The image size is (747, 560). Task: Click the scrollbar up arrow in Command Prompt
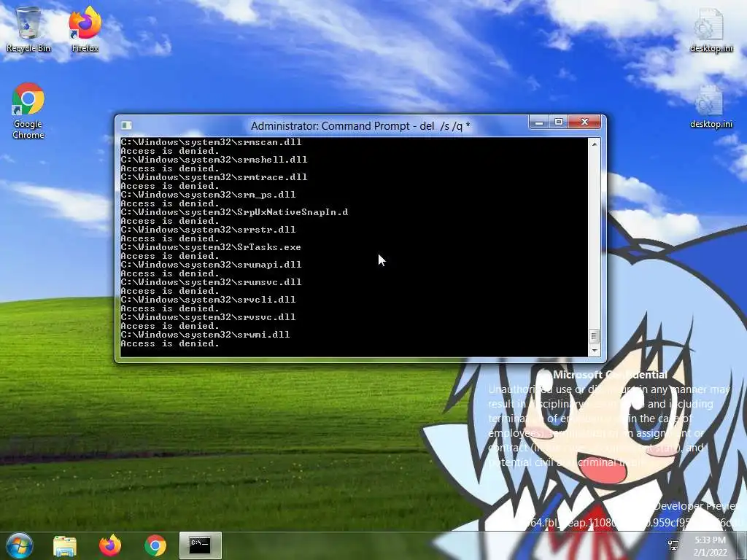point(594,144)
